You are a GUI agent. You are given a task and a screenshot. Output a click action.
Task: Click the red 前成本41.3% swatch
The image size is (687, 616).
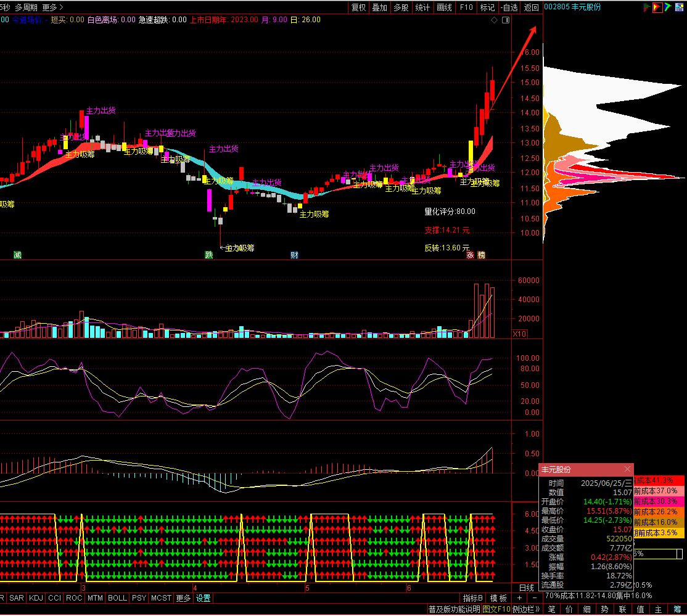click(659, 480)
